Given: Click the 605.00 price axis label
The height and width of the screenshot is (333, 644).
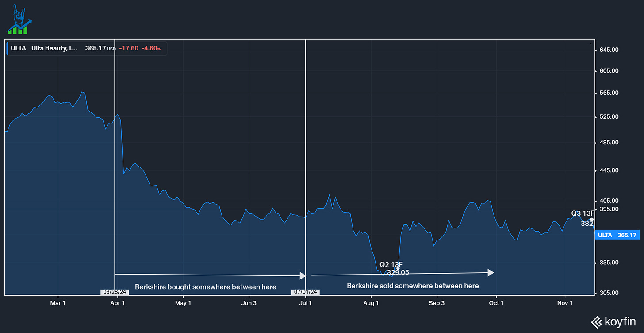Looking at the screenshot, I should (x=609, y=71).
